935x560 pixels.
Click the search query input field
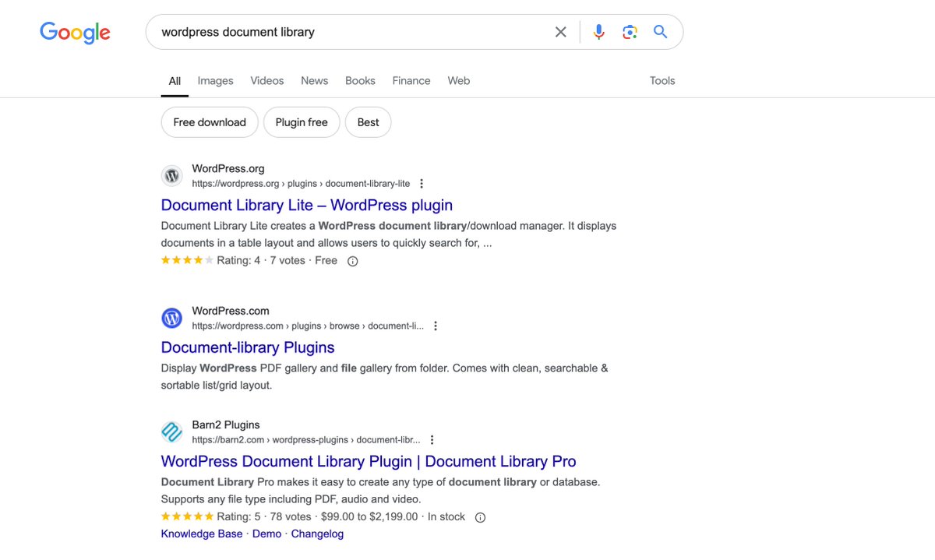[351, 32]
